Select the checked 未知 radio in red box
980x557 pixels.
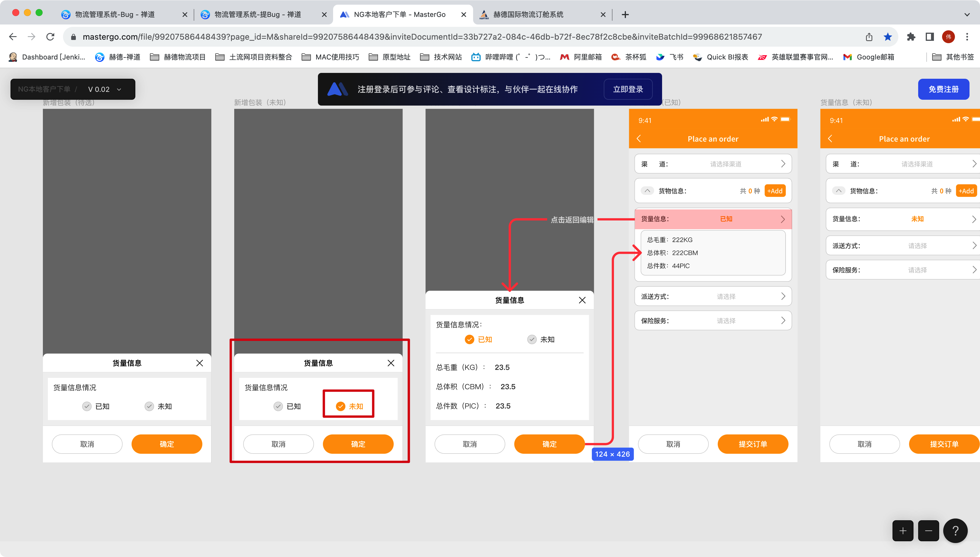pyautogui.click(x=340, y=406)
